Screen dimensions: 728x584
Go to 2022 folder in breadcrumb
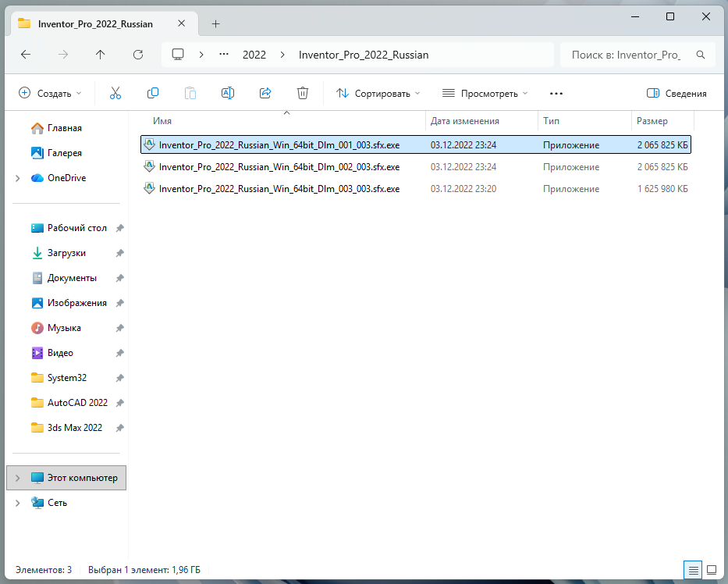point(254,55)
